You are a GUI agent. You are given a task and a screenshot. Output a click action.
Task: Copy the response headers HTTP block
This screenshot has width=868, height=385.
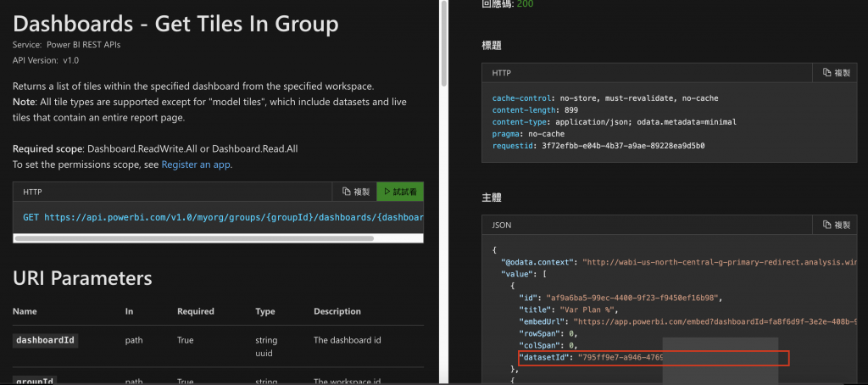tap(836, 73)
